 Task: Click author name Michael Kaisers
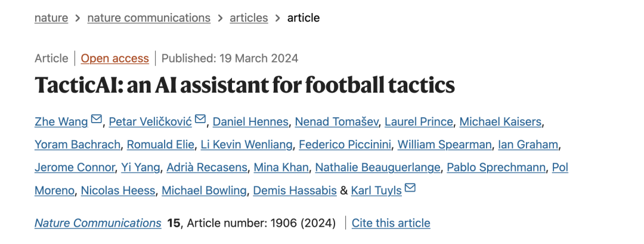click(500, 122)
